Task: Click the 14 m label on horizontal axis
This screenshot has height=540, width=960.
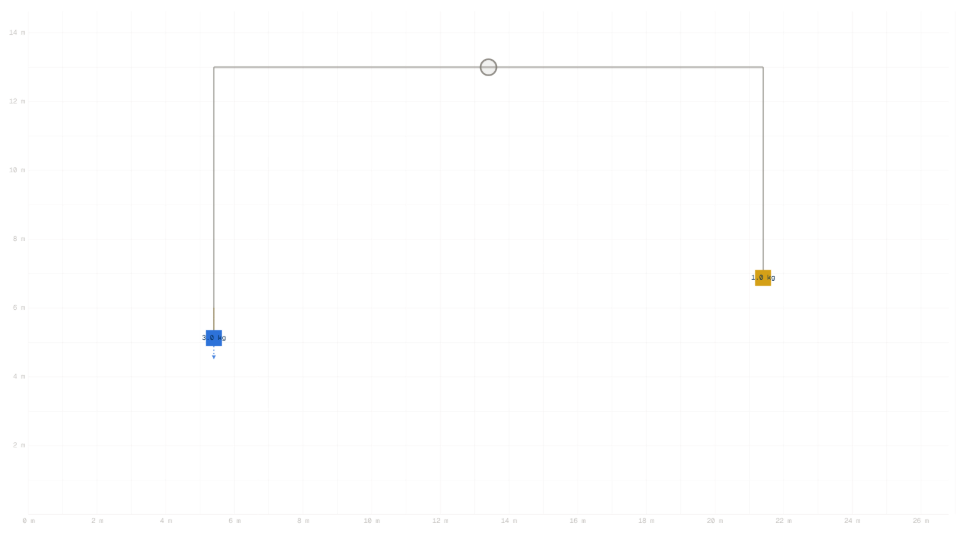Action: tap(509, 521)
